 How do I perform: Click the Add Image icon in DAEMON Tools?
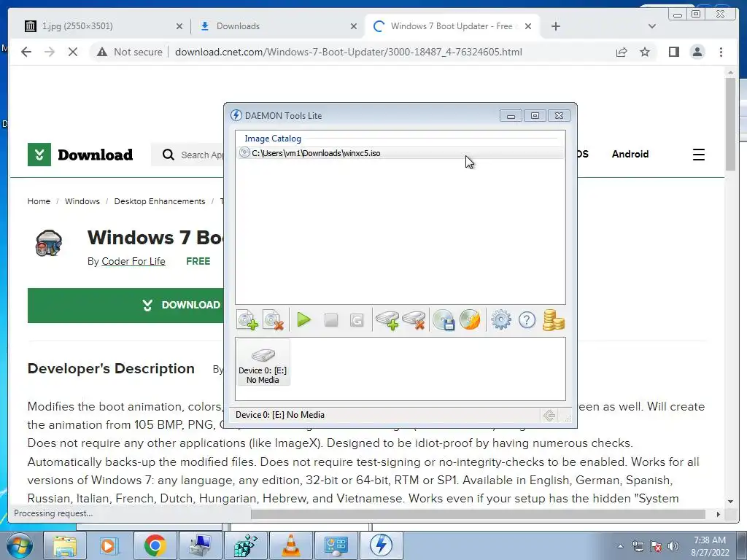tap(247, 320)
